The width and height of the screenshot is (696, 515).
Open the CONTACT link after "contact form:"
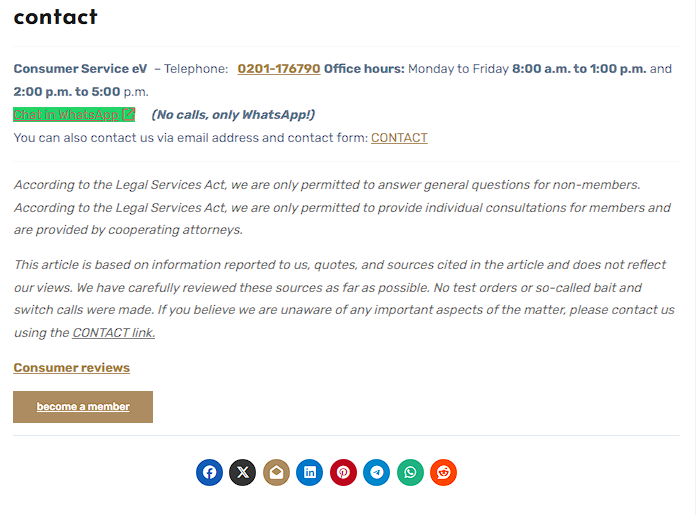[x=399, y=138]
